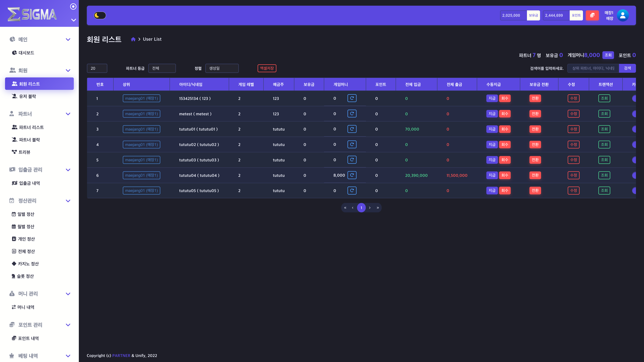
Task: Open the user profile avatar icon
Action: point(623,15)
